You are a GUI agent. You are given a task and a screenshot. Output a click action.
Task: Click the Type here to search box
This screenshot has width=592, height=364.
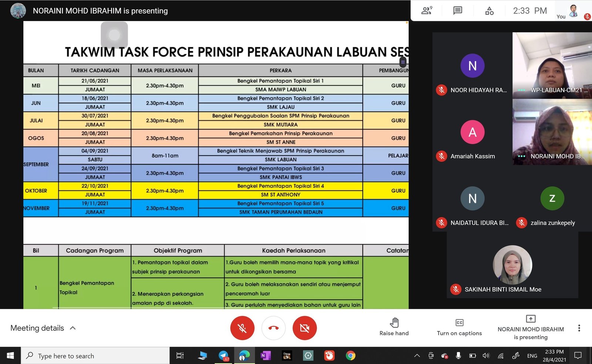(x=95, y=356)
